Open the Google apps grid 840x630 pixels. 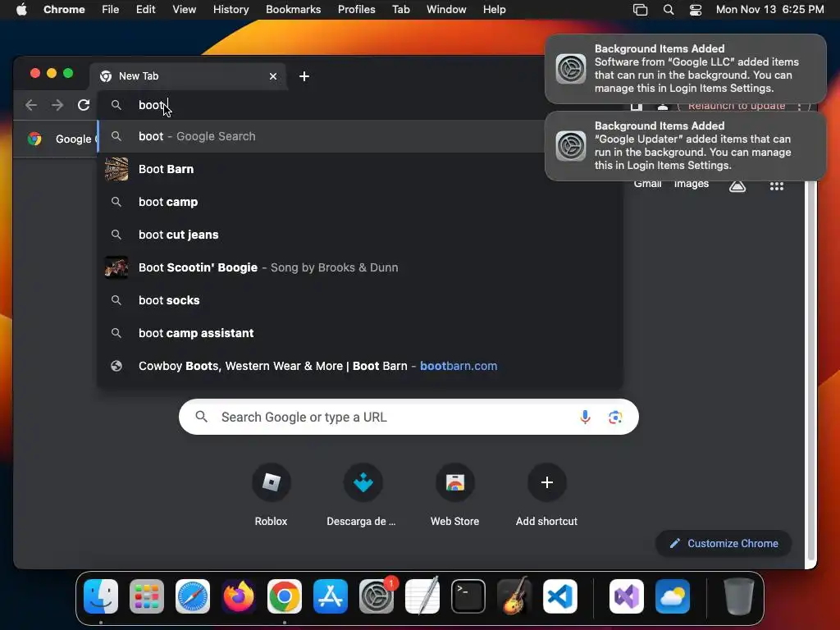click(777, 185)
